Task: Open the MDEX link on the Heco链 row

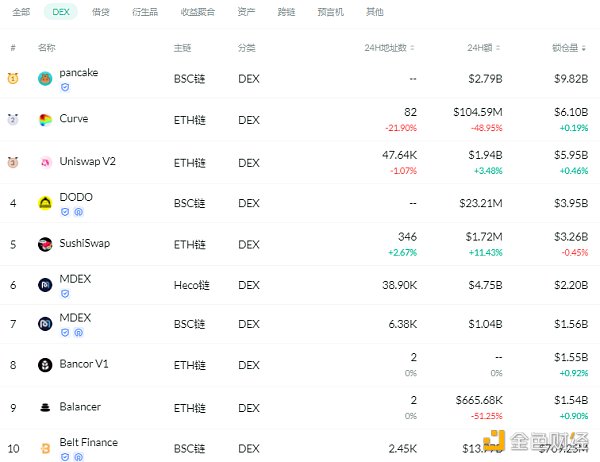Action: point(75,277)
